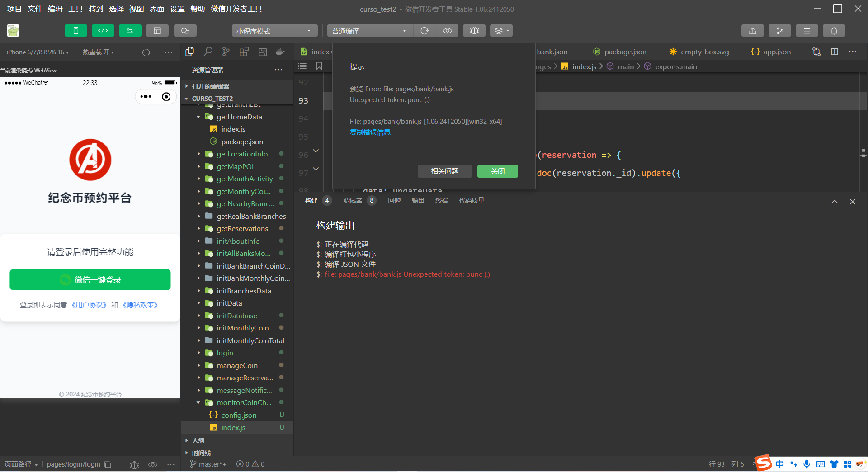Click the errors and warnings status indicator
Image resolution: width=868 pixels, height=472 pixels.
250,464
